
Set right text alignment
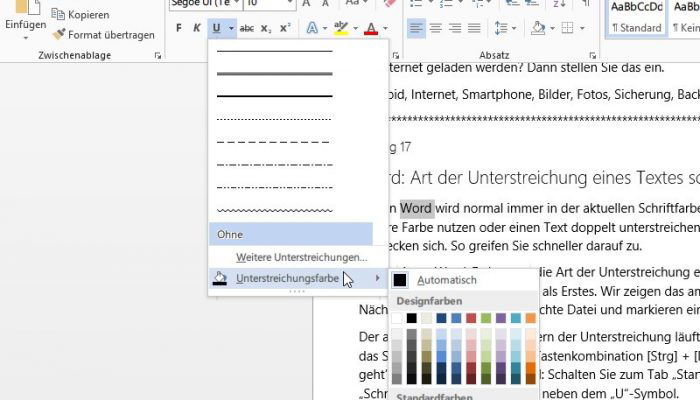pos(455,28)
